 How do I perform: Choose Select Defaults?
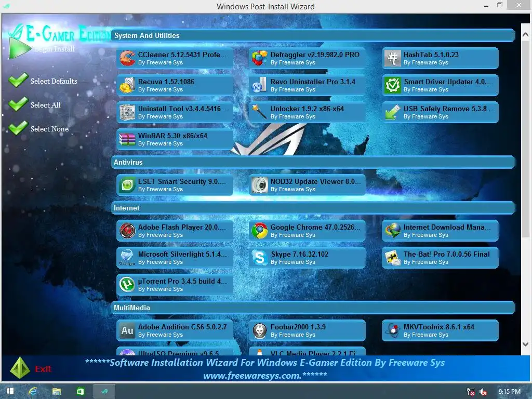[54, 81]
